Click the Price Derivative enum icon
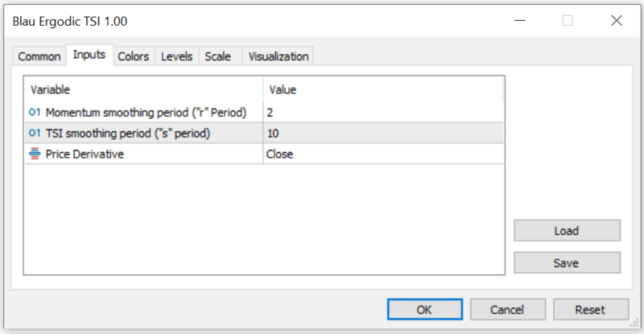This screenshot has height=334, width=644. point(35,154)
